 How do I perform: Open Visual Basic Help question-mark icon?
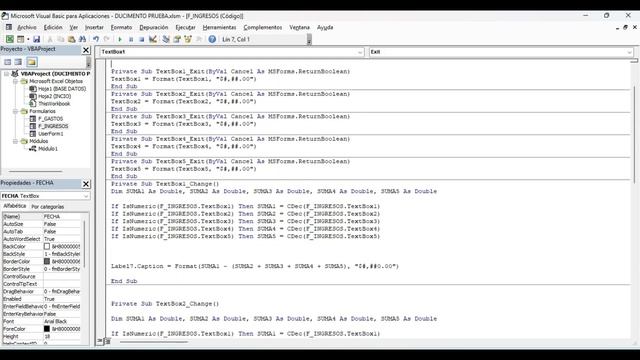pyautogui.click(x=212, y=39)
